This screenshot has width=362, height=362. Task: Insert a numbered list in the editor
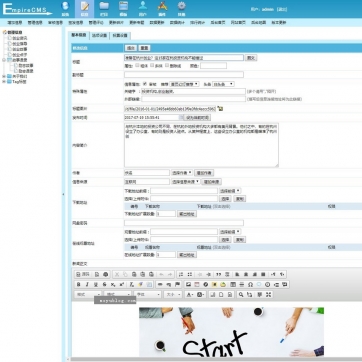click(x=181, y=274)
